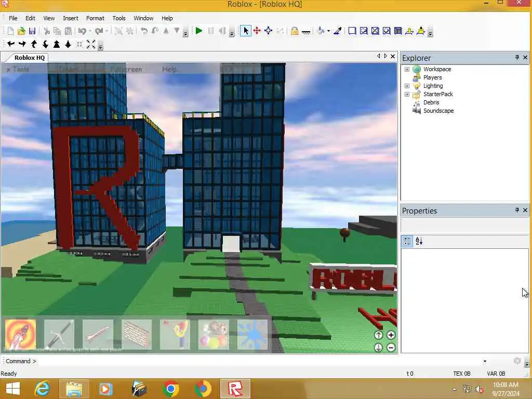Click the camera pan right arrow
Screen dimensions: 532x399
coord(22,44)
